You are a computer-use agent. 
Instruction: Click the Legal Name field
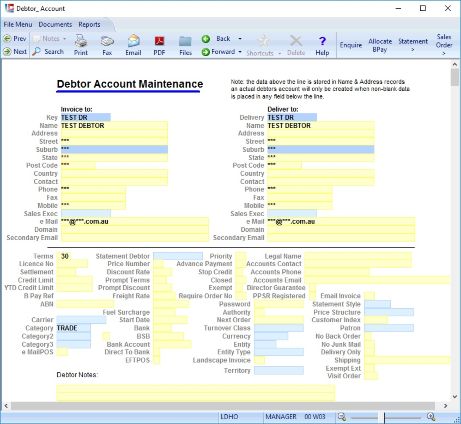358,256
